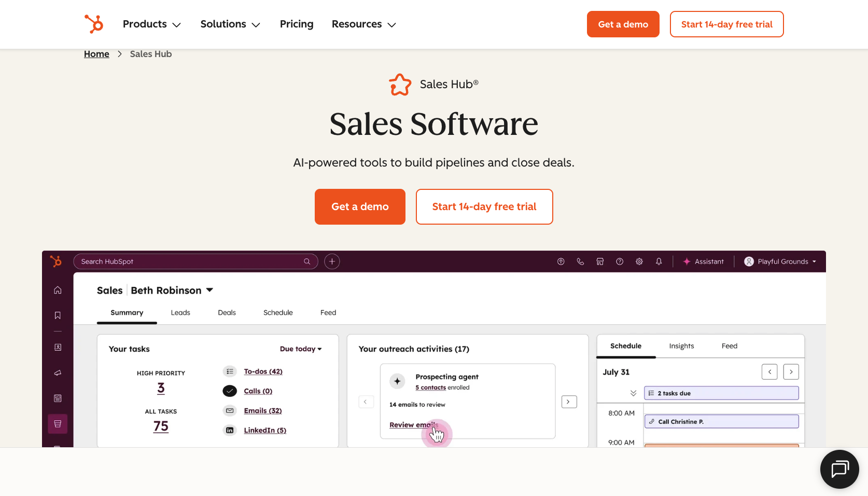This screenshot has height=496, width=868.
Task: Expand the Products navigation dropdown
Action: pyautogui.click(x=151, y=24)
